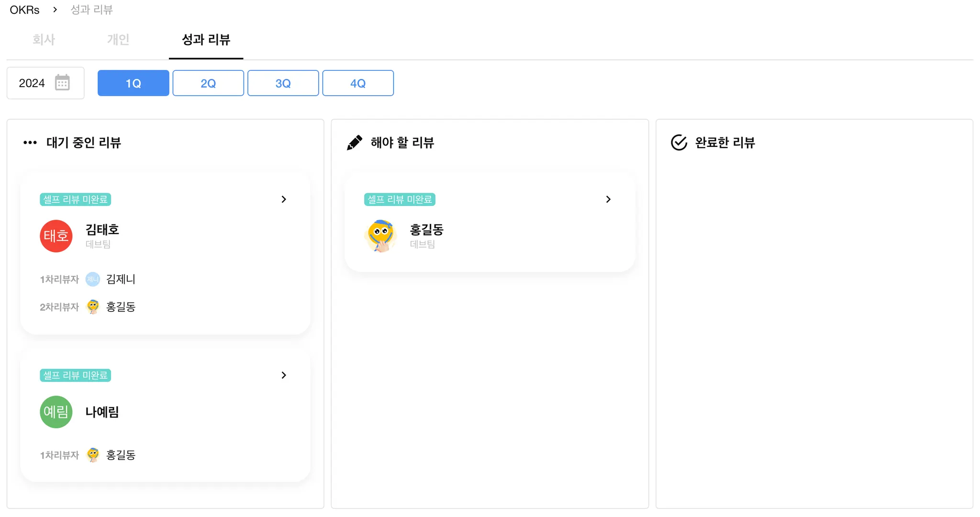Image resolution: width=980 pixels, height=517 pixels.
Task: Click 홍길동's avatar in the 2차리뷰자 row
Action: (x=93, y=307)
